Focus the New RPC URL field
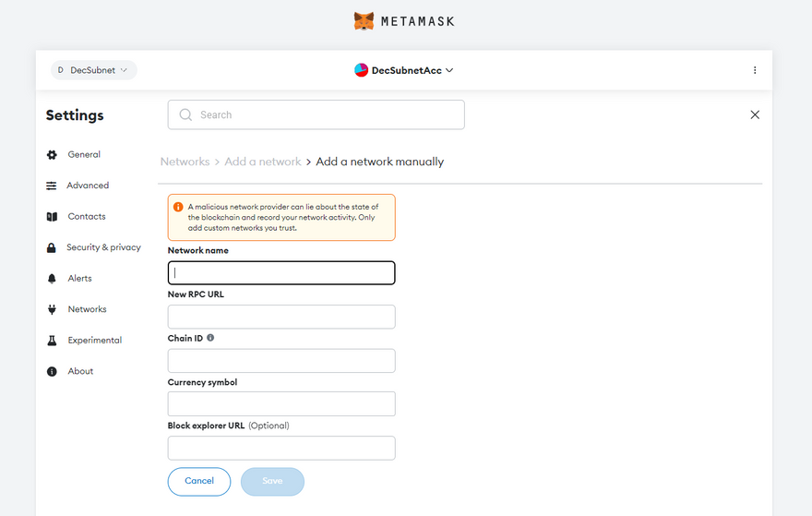Viewport: 812px width, 516px height. coord(281,317)
